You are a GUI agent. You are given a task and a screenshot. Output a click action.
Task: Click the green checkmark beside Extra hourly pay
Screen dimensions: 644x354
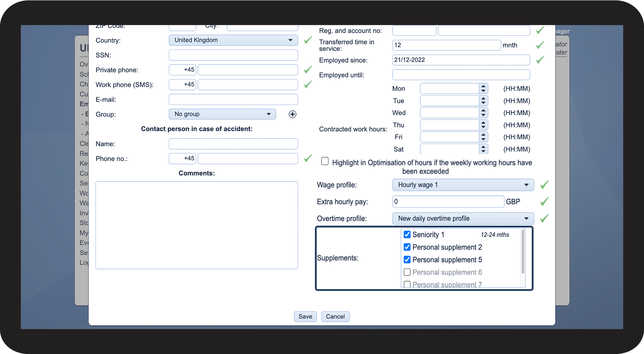coord(545,201)
